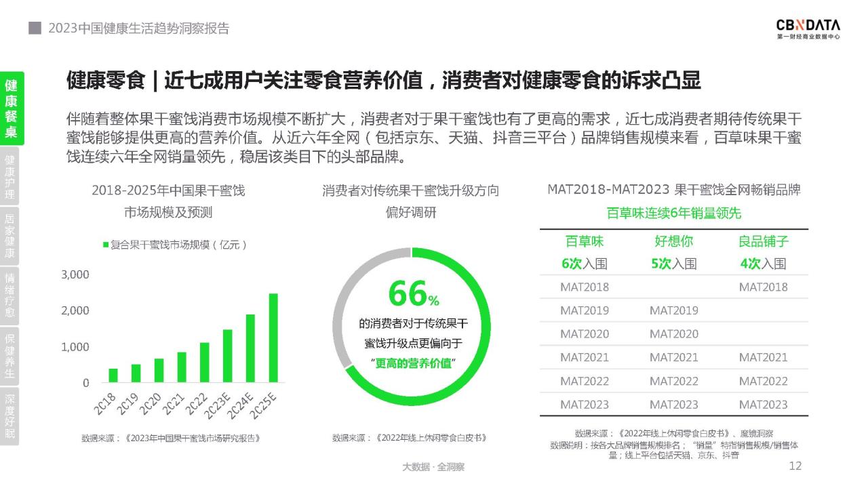The image size is (868, 488).
Task: Click the 2020 bar in the chart
Action: (x=159, y=371)
